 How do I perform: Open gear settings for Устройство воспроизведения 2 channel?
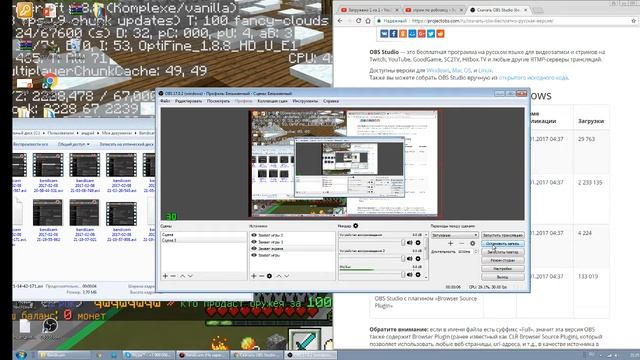[x=418, y=259]
